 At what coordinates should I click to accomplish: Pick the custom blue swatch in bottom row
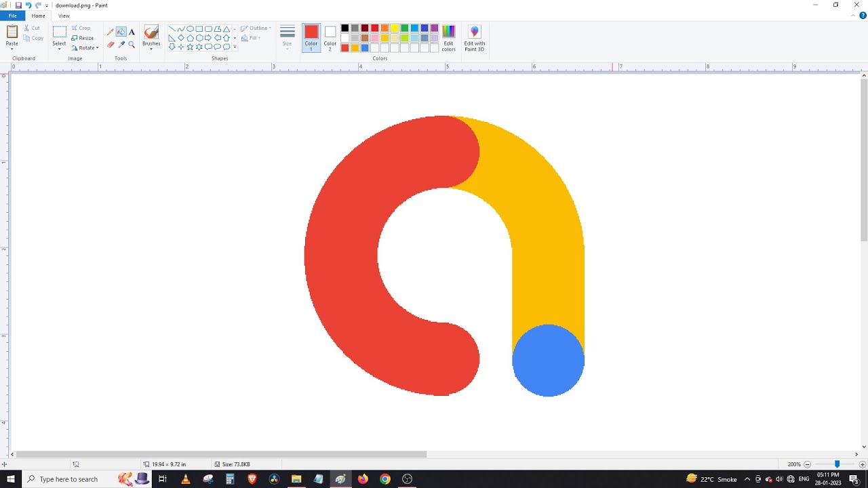click(x=365, y=47)
